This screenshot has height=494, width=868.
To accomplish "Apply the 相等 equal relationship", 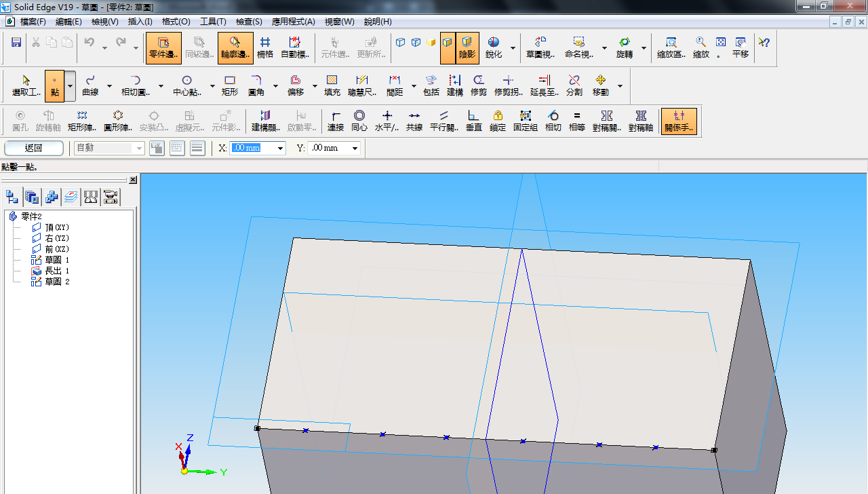I will coord(577,121).
